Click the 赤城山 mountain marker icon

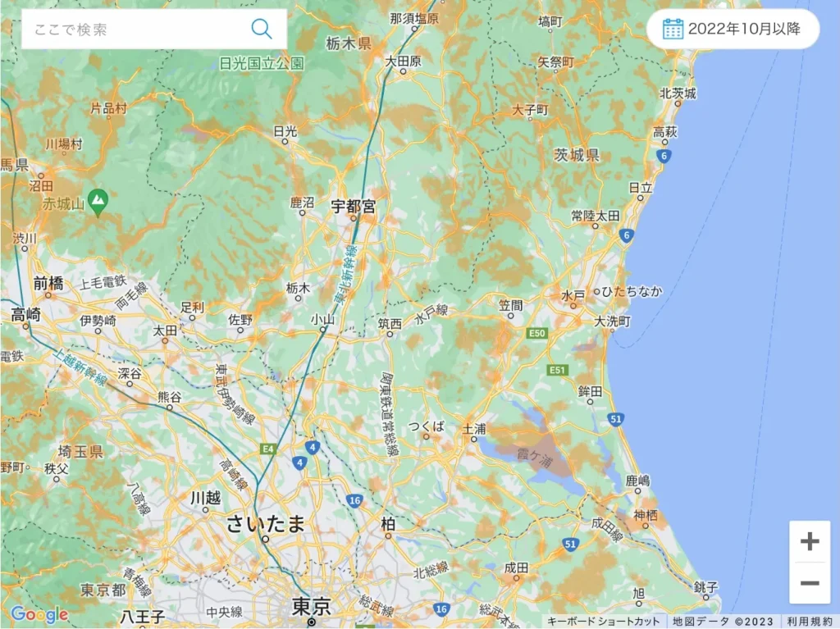[98, 203]
